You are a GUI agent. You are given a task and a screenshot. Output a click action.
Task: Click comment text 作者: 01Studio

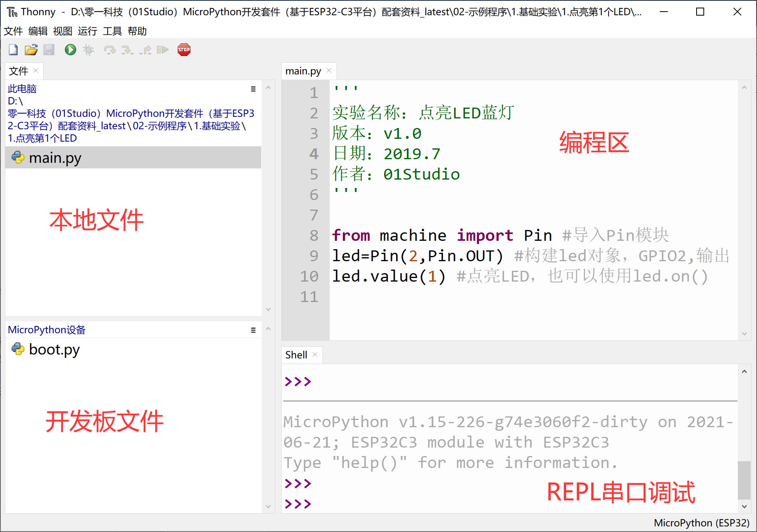coord(396,174)
